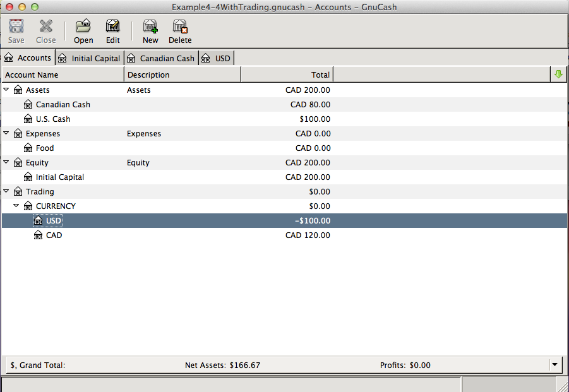Image resolution: width=569 pixels, height=392 pixels.
Task: Sort by the Account Name column header
Action: (x=63, y=75)
